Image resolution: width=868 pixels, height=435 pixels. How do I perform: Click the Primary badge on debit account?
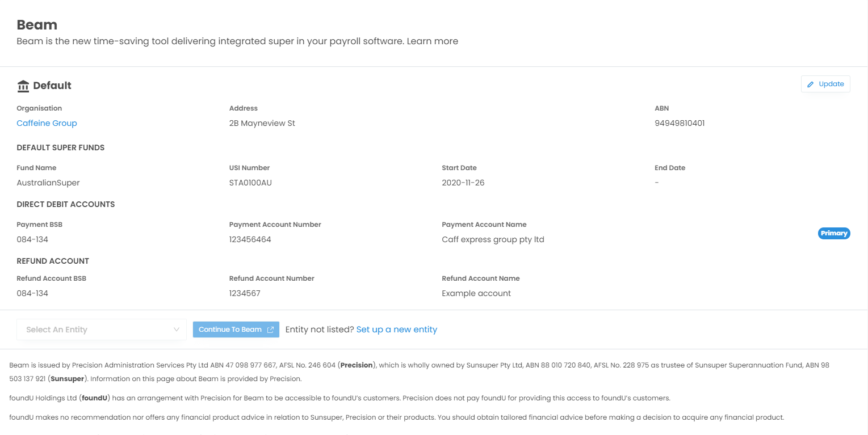coord(833,233)
